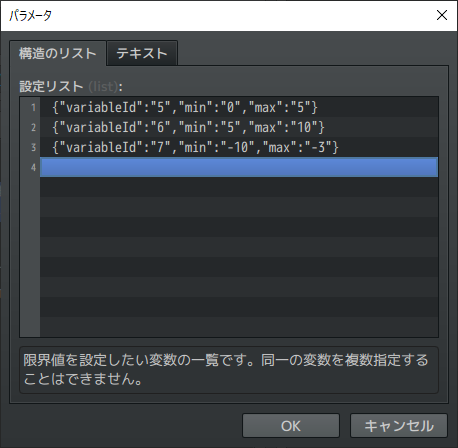Close the パラメータ dialog window
The image size is (458, 448).
(442, 15)
